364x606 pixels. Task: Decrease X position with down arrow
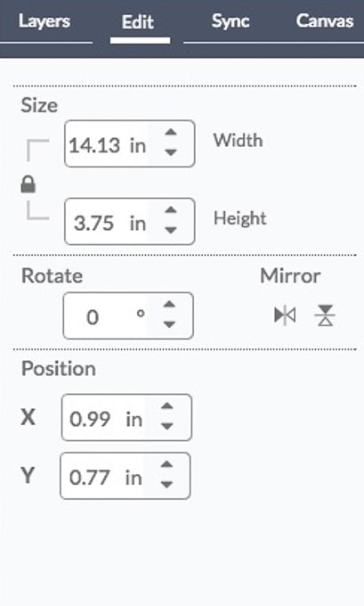pos(167,426)
